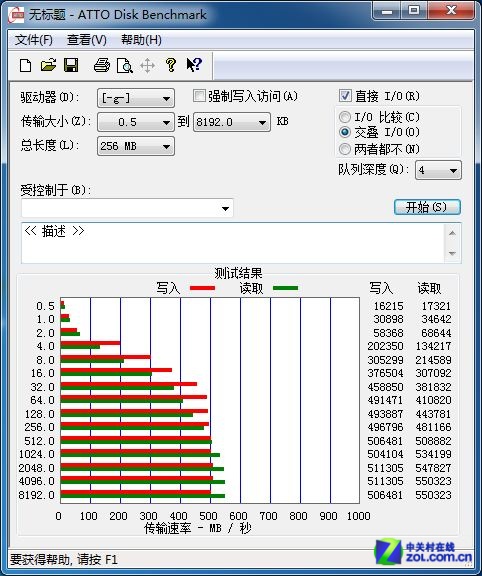Open Print Preview toolbar icon

pyautogui.click(x=125, y=66)
